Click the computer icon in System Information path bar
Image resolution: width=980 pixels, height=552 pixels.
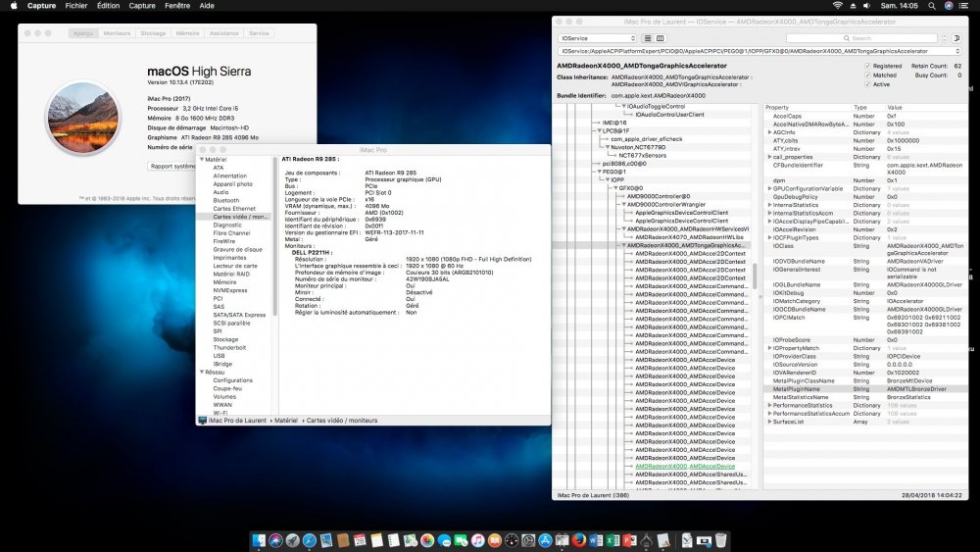(x=202, y=420)
